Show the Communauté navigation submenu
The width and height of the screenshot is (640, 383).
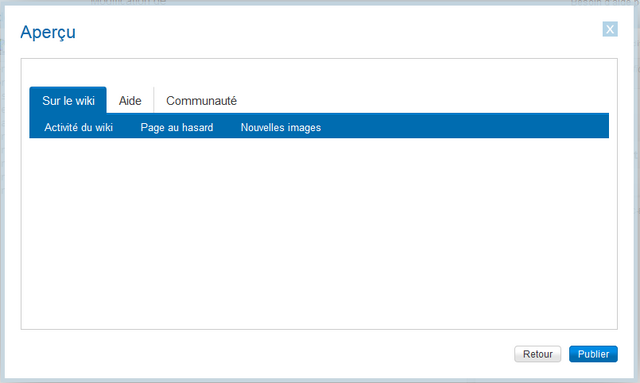click(201, 100)
